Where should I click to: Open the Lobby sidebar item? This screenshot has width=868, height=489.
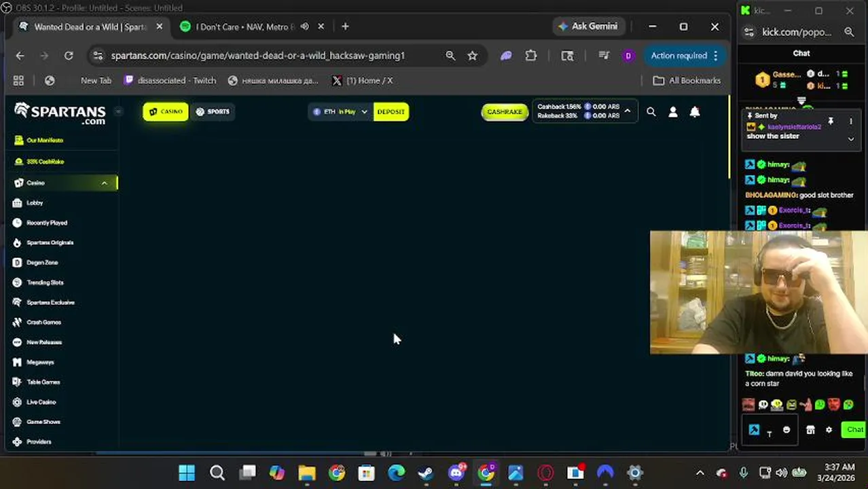pyautogui.click(x=35, y=202)
